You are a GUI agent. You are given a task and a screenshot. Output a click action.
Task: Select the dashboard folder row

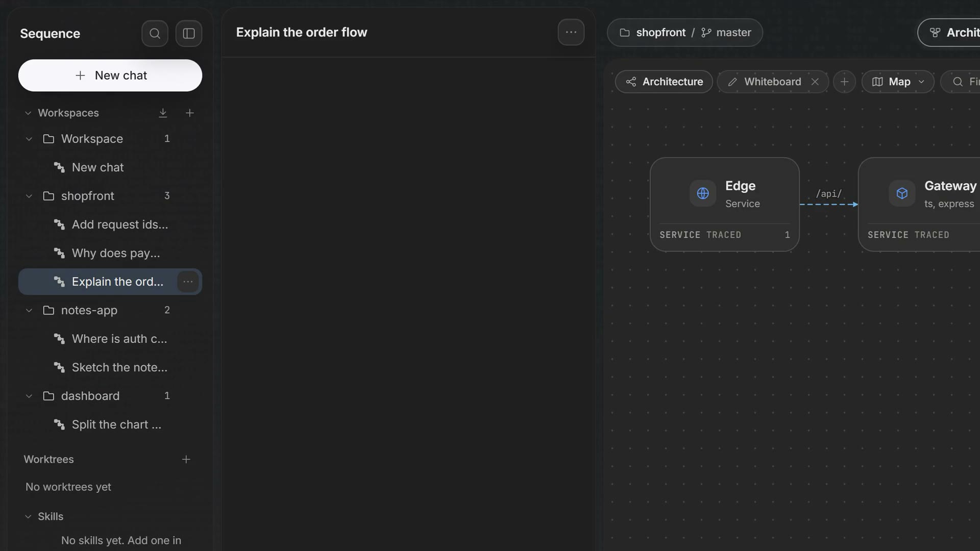[110, 396]
